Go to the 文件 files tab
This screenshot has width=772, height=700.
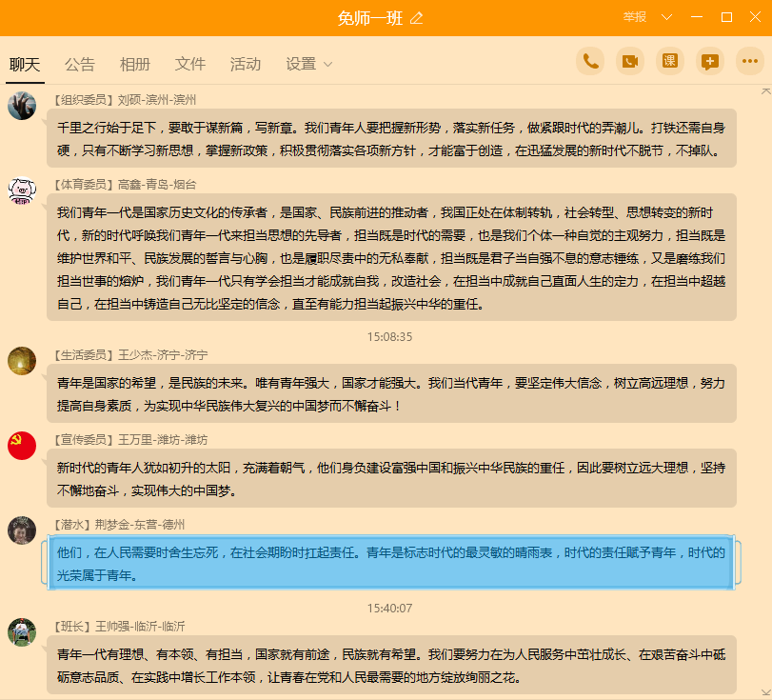190,64
